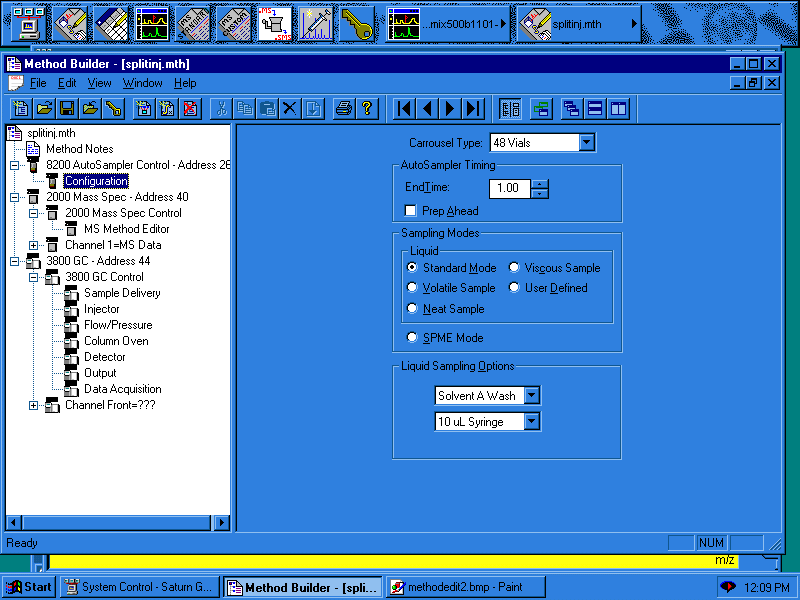Expand Channel 1=MS Data node
Viewport: 800px width, 600px height.
33,245
